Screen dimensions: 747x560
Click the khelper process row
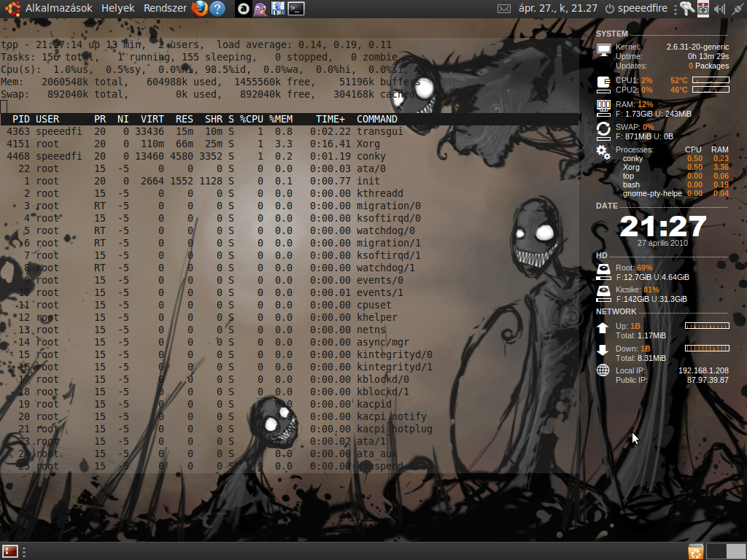tap(289, 317)
